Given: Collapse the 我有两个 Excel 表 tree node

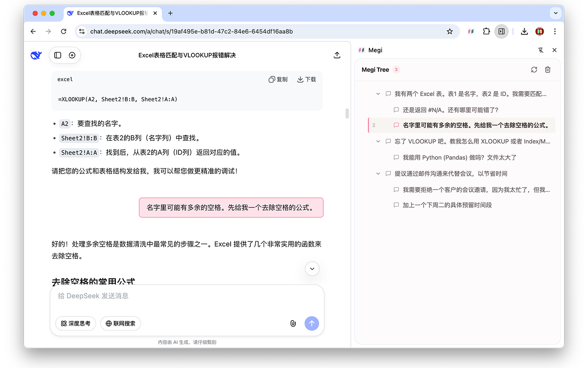Looking at the screenshot, I should click(x=378, y=94).
